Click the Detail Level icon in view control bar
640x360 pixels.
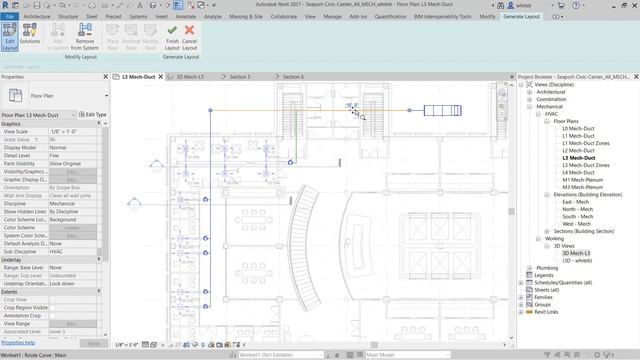pos(145,345)
